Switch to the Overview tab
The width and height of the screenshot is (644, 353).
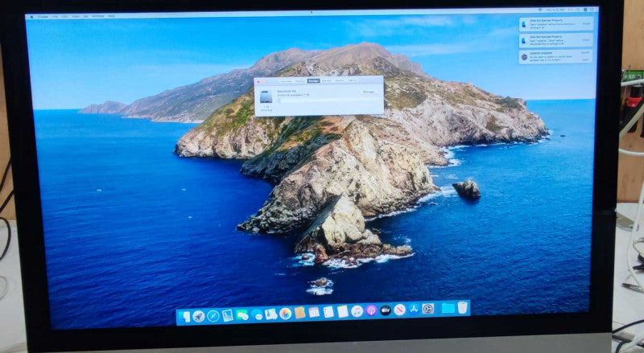click(x=286, y=81)
